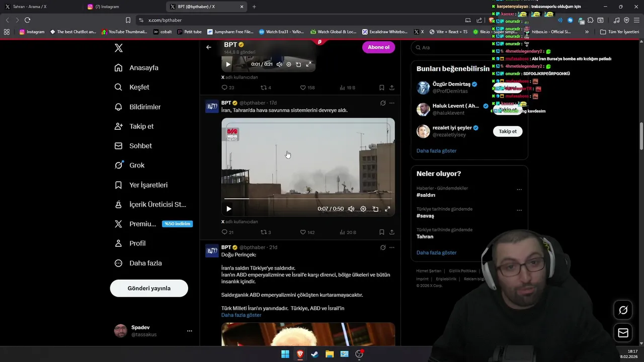This screenshot has width=644, height=362.
Task: Open a new browser tab
Action: [x=254, y=7]
